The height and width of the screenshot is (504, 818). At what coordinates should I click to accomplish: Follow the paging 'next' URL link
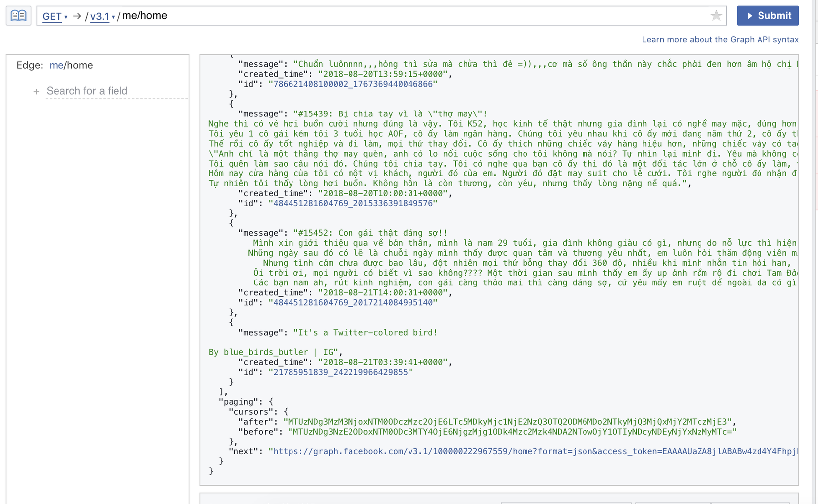click(x=533, y=452)
